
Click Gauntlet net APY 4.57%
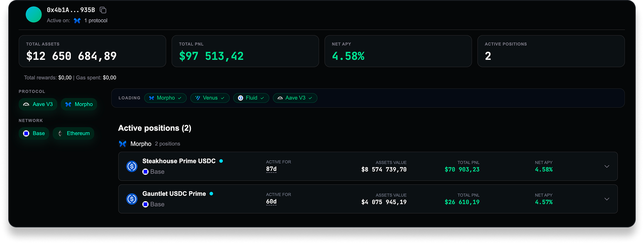point(544,202)
